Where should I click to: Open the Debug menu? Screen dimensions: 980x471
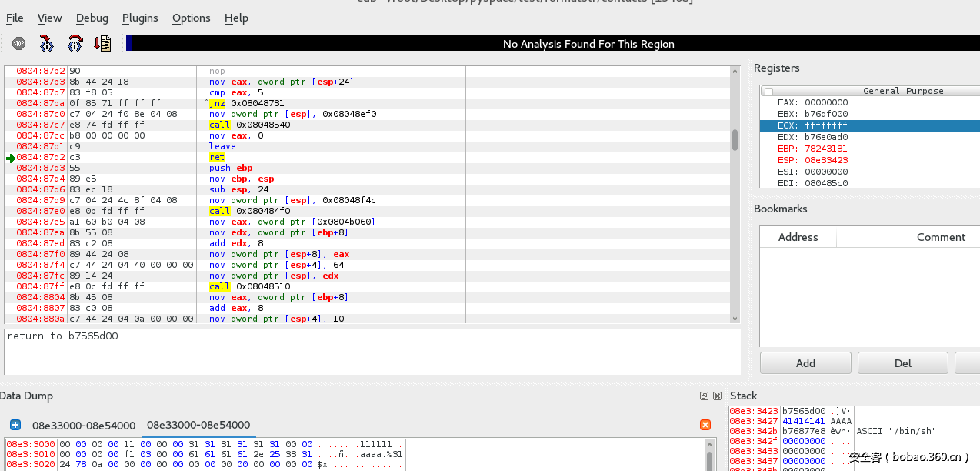click(92, 18)
